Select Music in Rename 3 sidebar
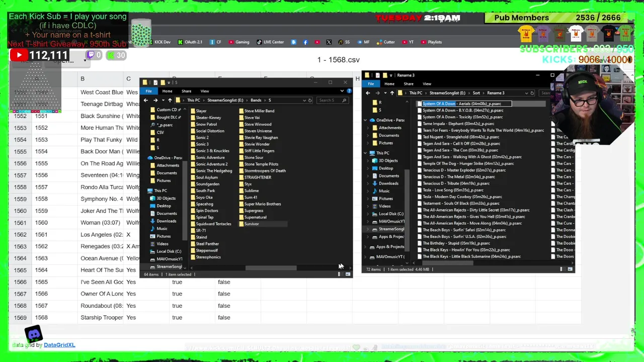The width and height of the screenshot is (644, 362). coord(384,191)
